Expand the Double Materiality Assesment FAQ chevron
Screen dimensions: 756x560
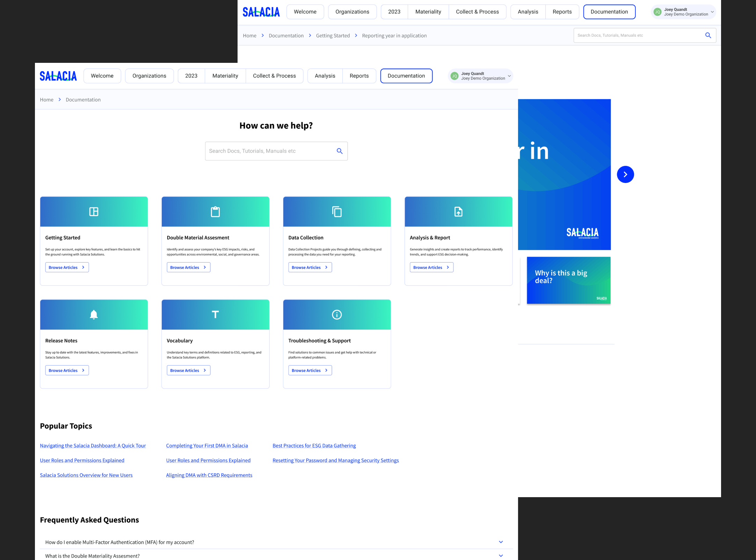501,555
